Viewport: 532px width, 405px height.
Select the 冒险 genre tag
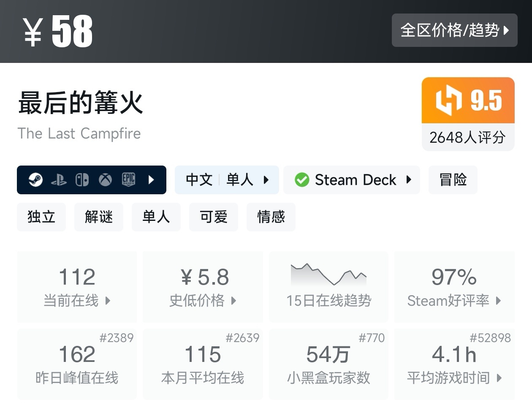(453, 180)
